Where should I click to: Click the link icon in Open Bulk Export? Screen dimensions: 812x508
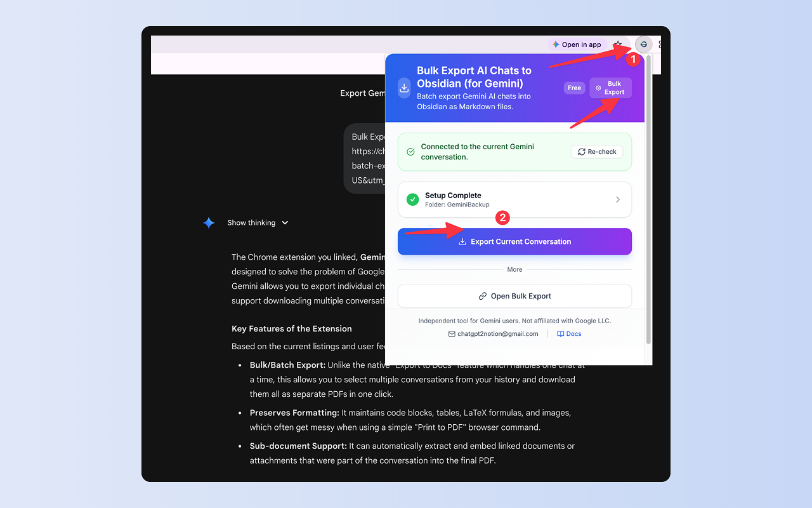point(483,296)
